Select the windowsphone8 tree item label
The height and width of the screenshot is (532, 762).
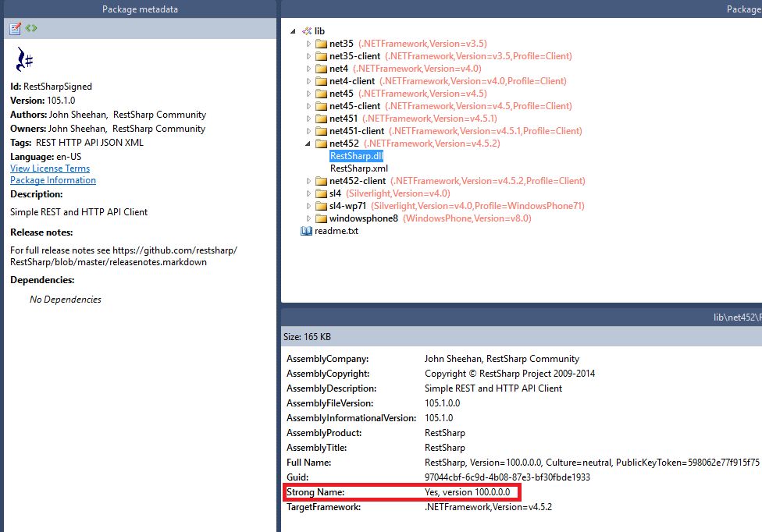(x=364, y=218)
